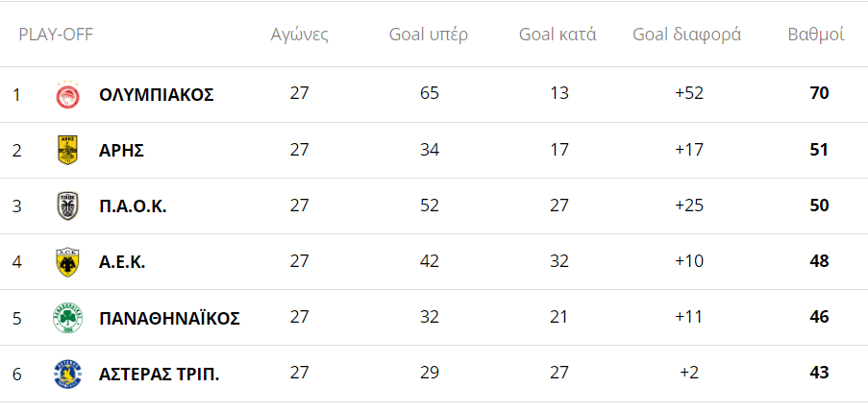Viewport: 868px width, 412px height.
Task: Click the +52 goal difference cell
Action: point(689,94)
